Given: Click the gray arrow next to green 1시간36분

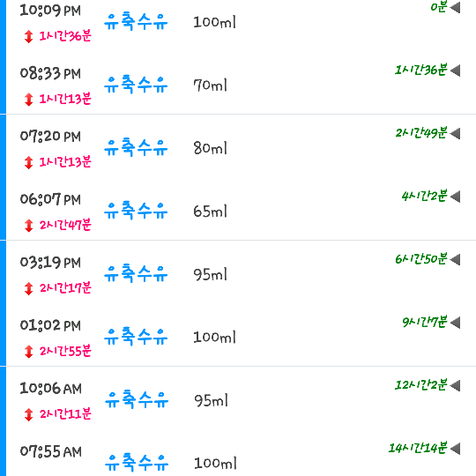Looking at the screenshot, I should (455, 71).
